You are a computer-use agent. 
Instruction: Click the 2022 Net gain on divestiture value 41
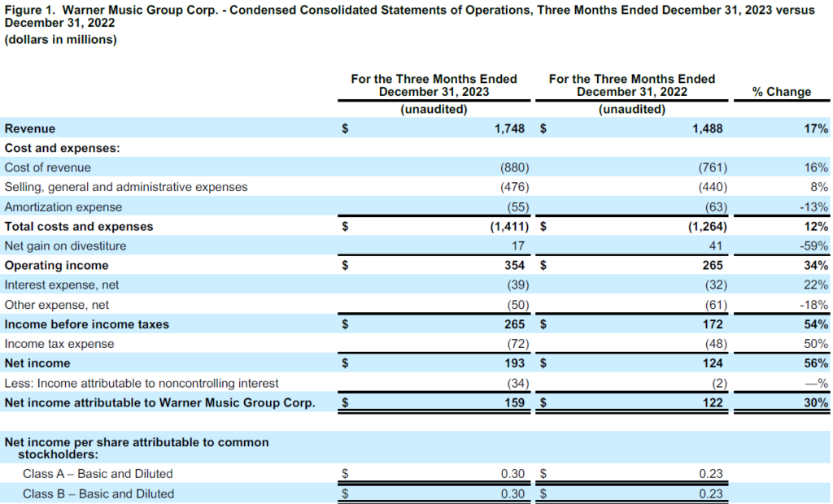tap(716, 245)
